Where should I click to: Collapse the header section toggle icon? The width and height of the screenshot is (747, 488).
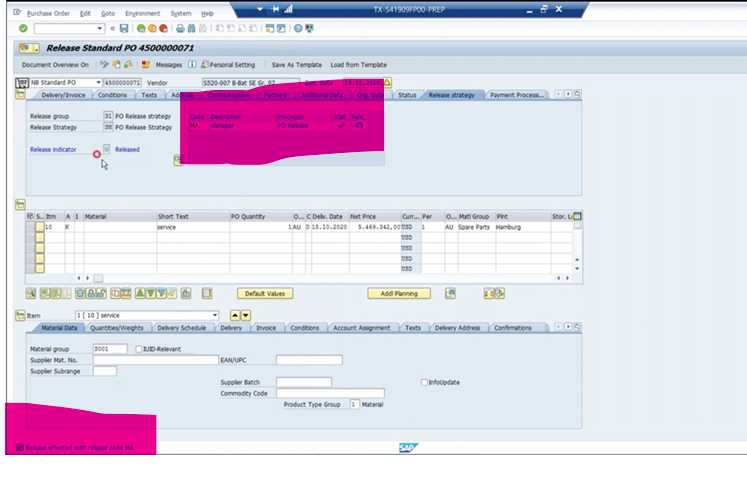click(20, 95)
